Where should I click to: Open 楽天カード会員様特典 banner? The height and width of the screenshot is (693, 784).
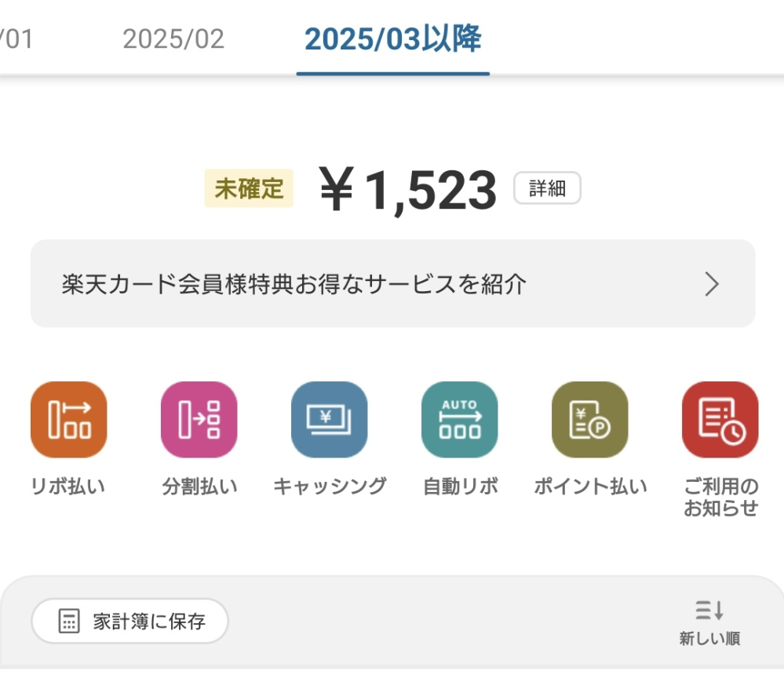(x=393, y=283)
